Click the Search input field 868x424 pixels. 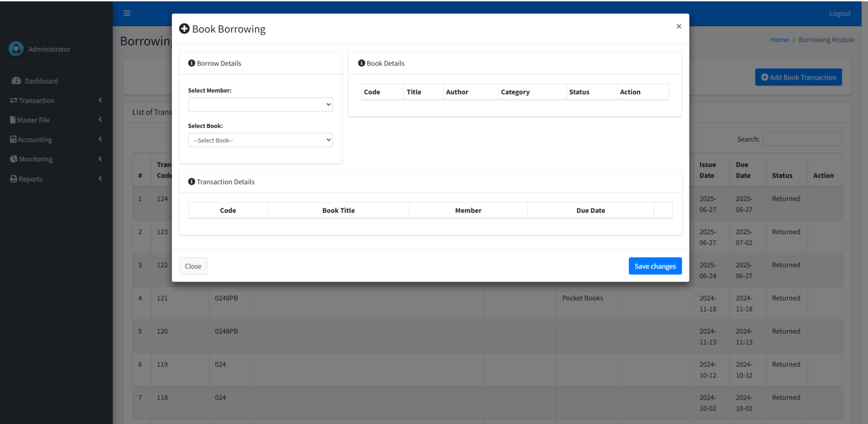(802, 139)
